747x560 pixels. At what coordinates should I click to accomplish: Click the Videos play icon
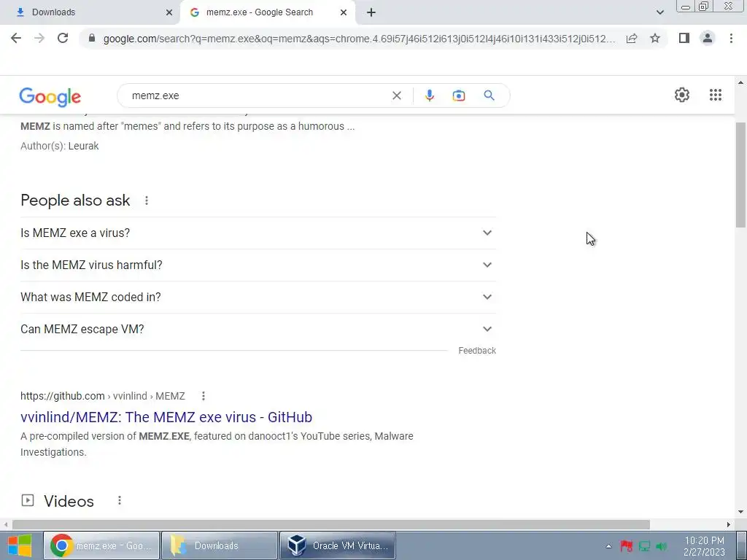[x=28, y=500]
